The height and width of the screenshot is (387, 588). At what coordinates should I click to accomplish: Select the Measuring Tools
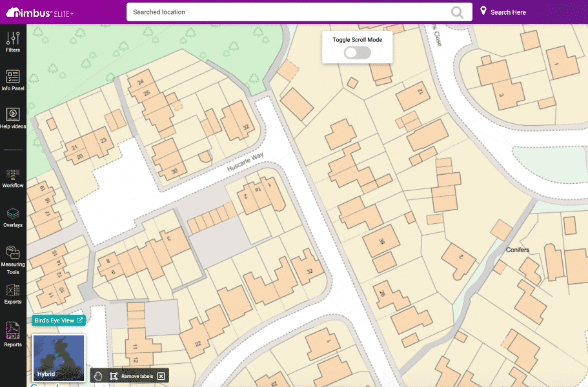(x=13, y=258)
